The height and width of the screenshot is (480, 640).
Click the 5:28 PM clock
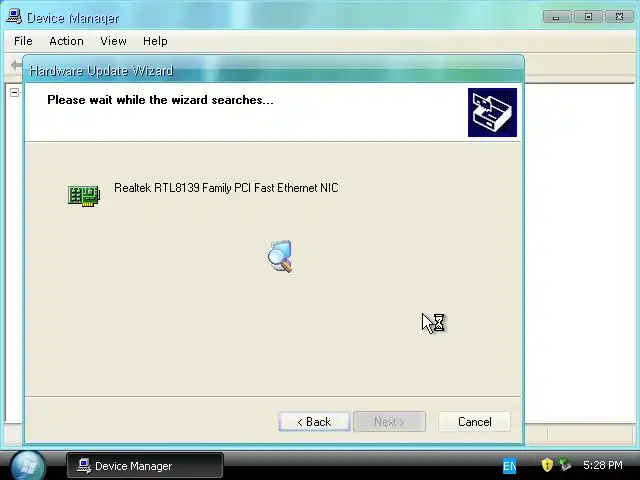[x=603, y=465]
